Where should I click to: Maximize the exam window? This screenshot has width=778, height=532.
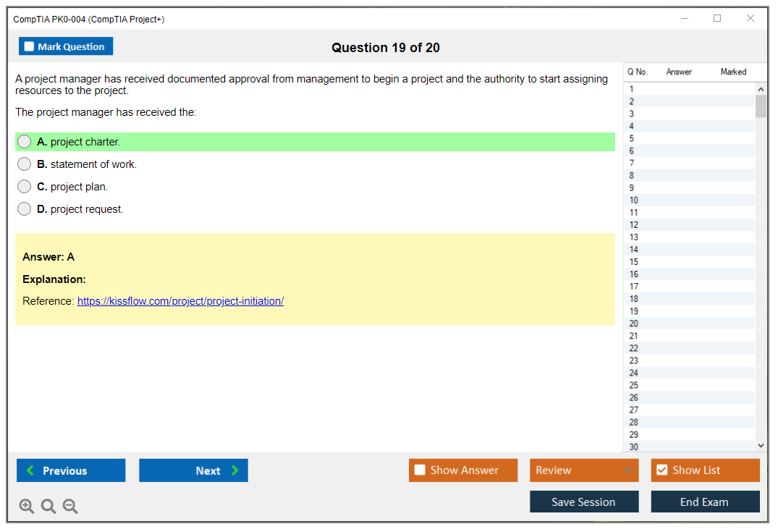click(x=717, y=19)
